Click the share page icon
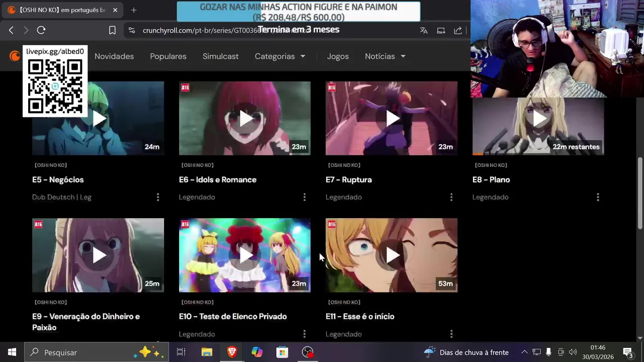Image resolution: width=644 pixels, height=362 pixels. point(458,30)
